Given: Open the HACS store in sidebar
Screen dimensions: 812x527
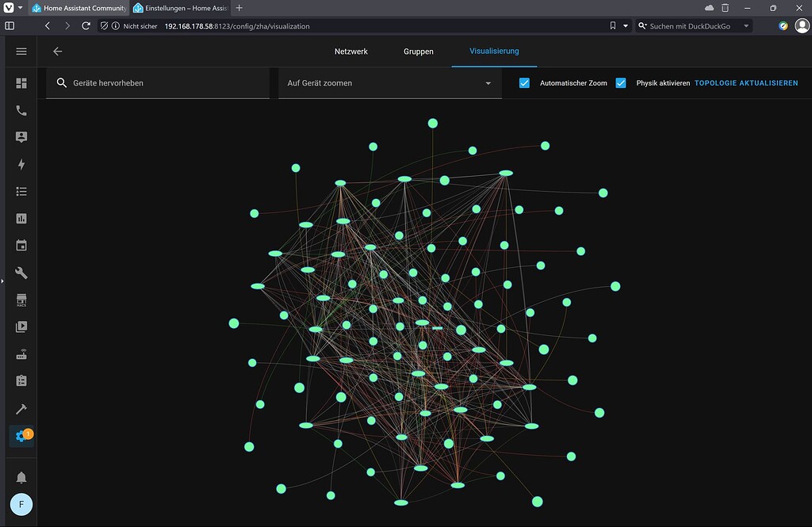Looking at the screenshot, I should 21,300.
